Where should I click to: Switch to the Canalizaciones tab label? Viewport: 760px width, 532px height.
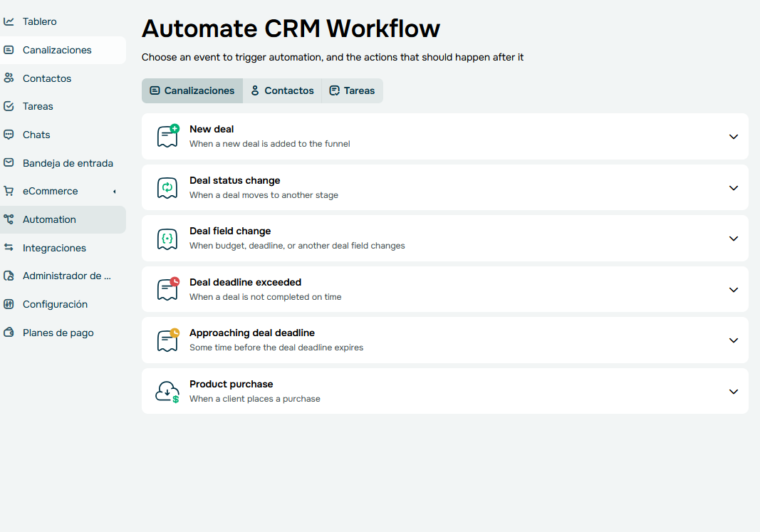199,90
